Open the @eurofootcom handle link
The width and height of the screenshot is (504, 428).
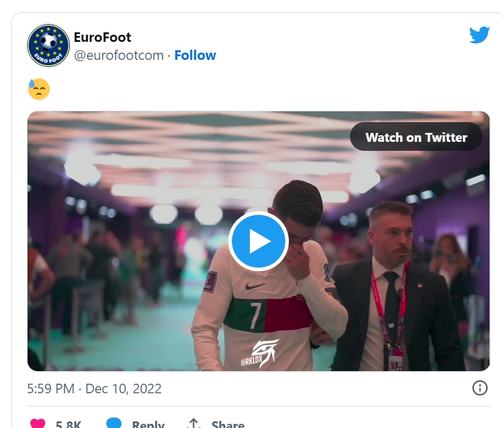tap(119, 56)
